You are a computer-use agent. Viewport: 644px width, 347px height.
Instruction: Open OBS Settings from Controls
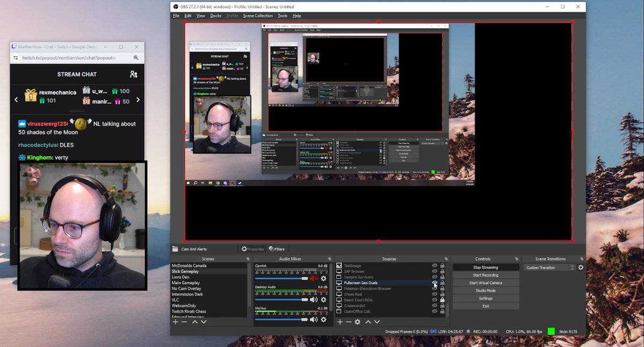pyautogui.click(x=486, y=298)
